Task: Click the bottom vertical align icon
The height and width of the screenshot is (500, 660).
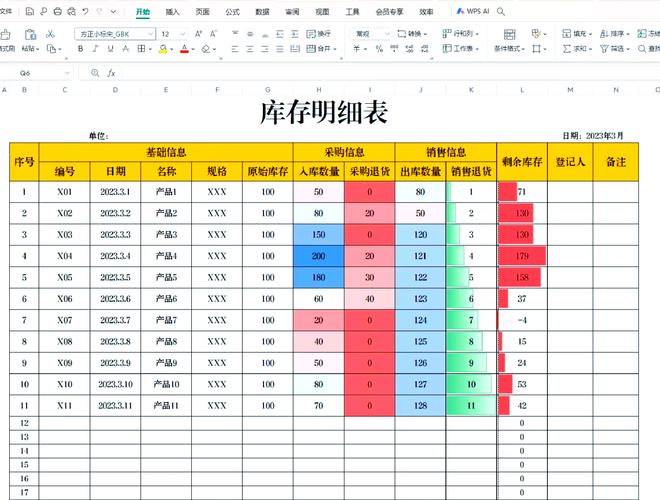Action: click(x=265, y=34)
